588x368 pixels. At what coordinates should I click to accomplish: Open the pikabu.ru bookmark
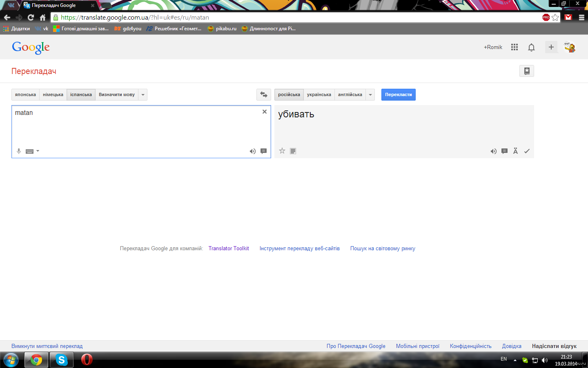[x=222, y=29]
